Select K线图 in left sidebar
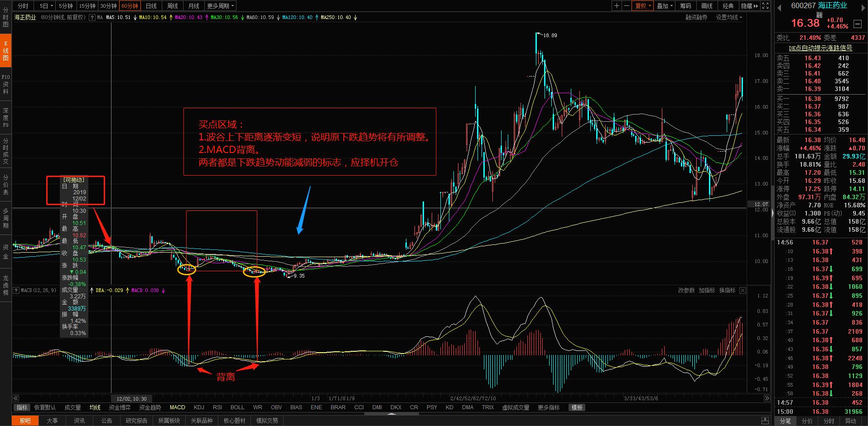Screen dimensions: 868x426 (5, 51)
